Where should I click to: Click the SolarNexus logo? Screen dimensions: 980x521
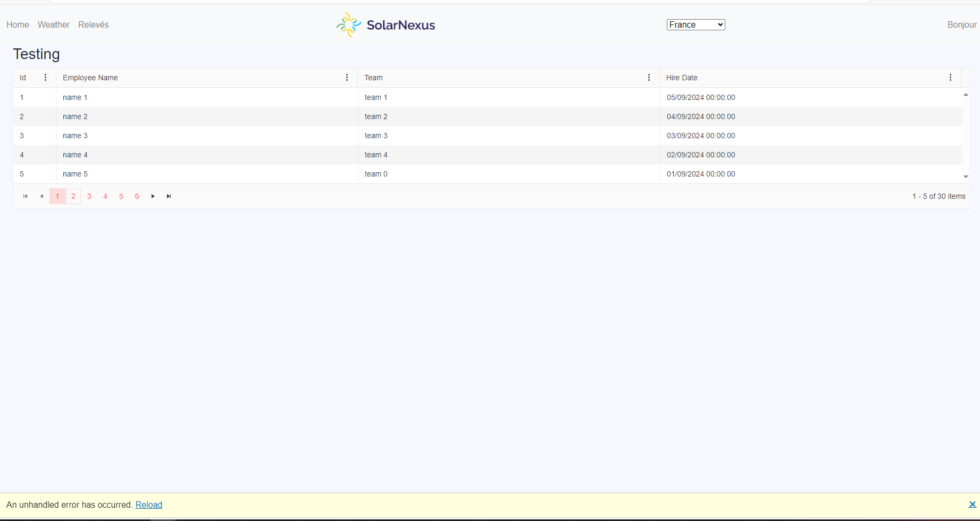coord(386,25)
